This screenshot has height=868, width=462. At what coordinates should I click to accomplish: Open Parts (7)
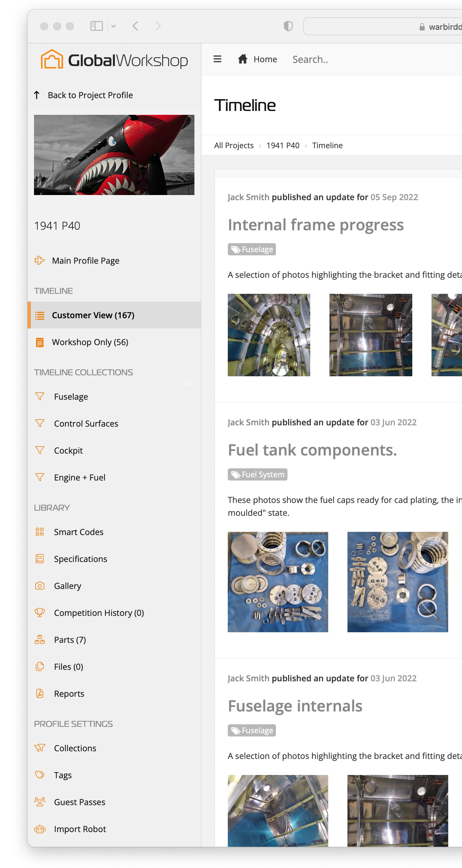pyautogui.click(x=70, y=640)
